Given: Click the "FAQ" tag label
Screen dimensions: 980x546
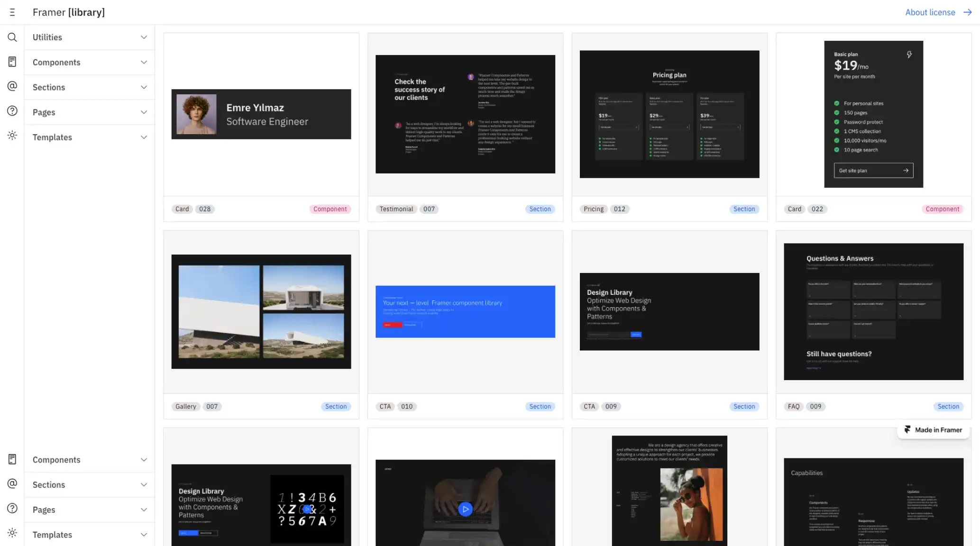Looking at the screenshot, I should pyautogui.click(x=794, y=407).
